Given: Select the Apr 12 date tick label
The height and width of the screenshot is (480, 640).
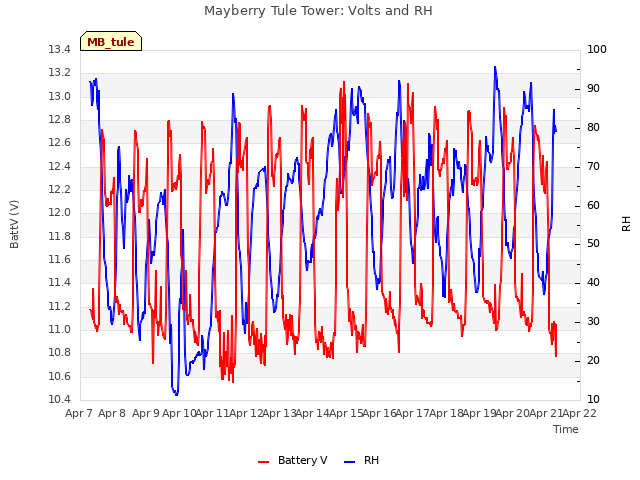Looking at the screenshot, I should point(246,413).
